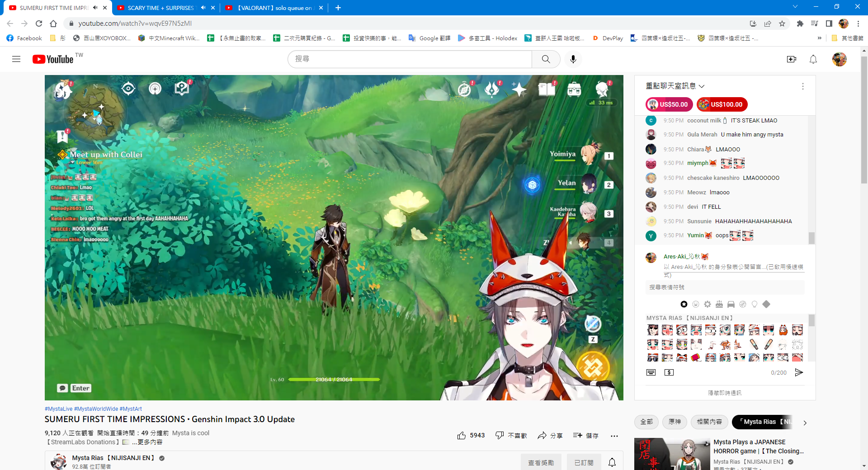Screen dimensions: 868x470
Task: Open the #MystaLive hashtag link
Action: 58,409
